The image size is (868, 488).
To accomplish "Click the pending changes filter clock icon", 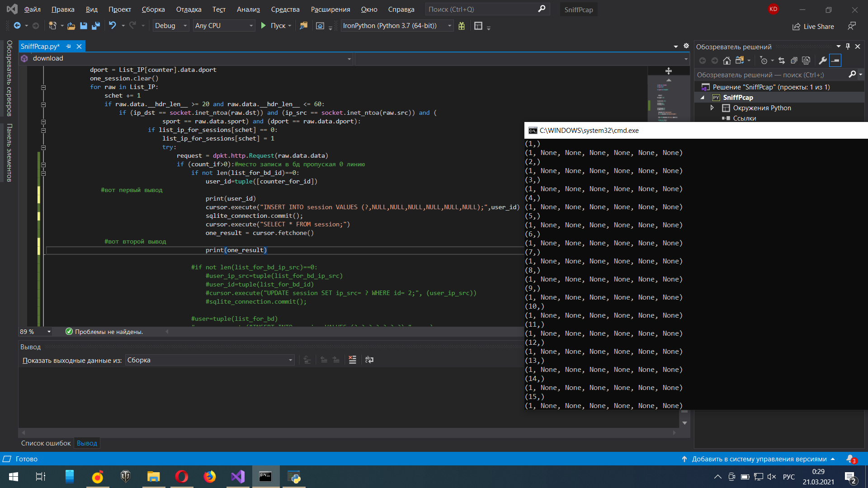I will click(x=764, y=61).
